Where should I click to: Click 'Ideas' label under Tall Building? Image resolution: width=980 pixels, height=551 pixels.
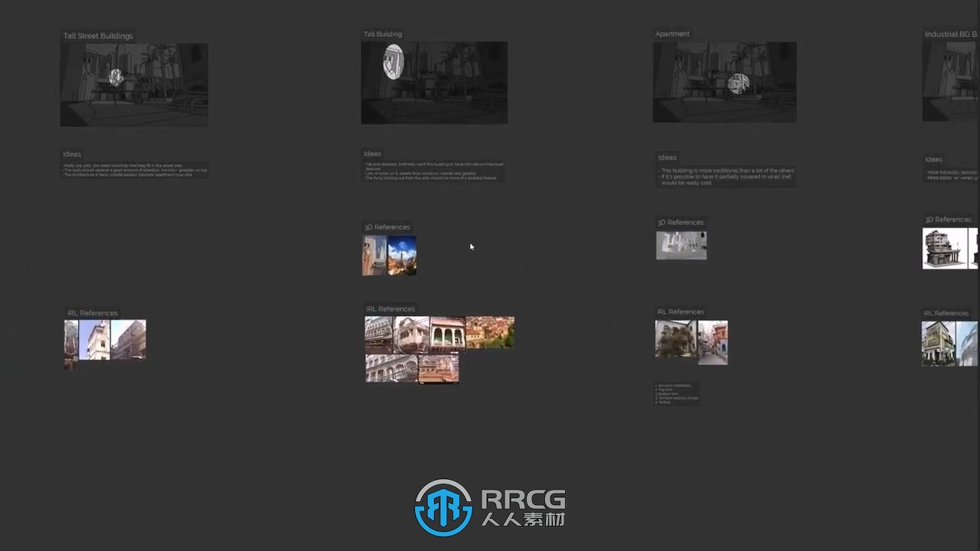pyautogui.click(x=372, y=153)
